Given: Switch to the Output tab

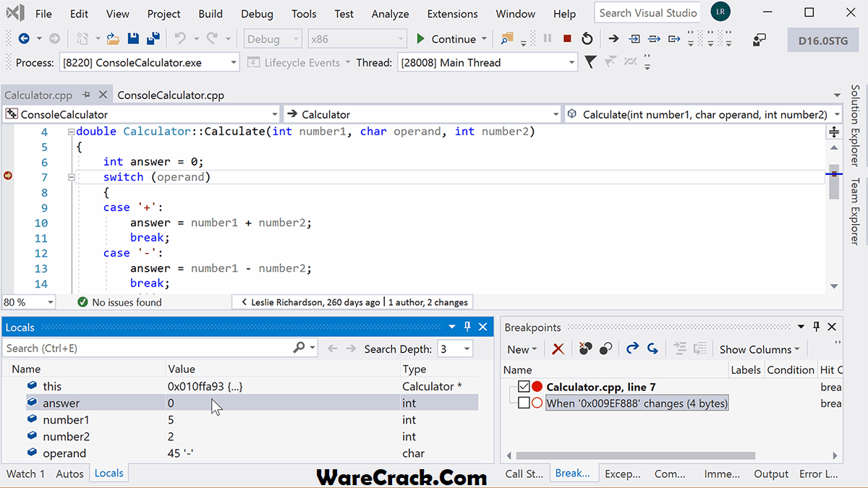Looking at the screenshot, I should pyautogui.click(x=771, y=474).
